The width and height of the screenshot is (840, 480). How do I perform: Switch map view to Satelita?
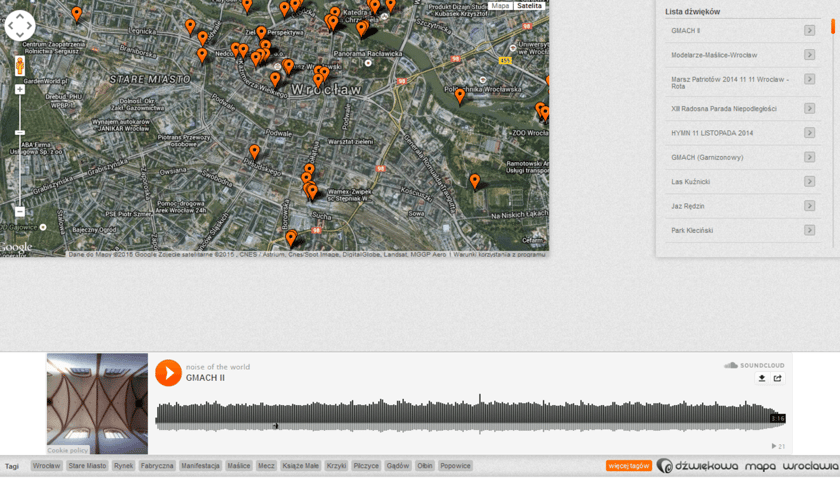pos(529,6)
